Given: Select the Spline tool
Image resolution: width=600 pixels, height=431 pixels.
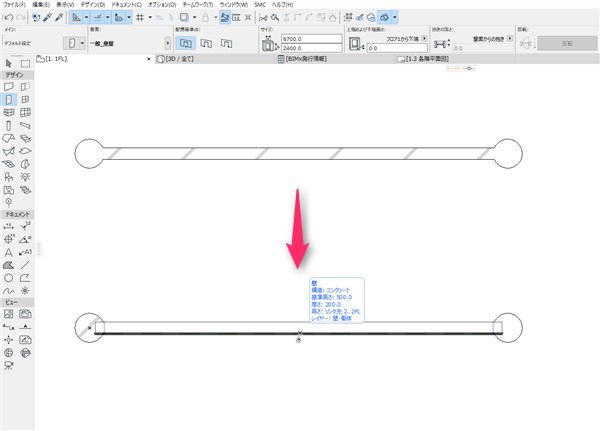Looking at the screenshot, I should click(x=8, y=291).
